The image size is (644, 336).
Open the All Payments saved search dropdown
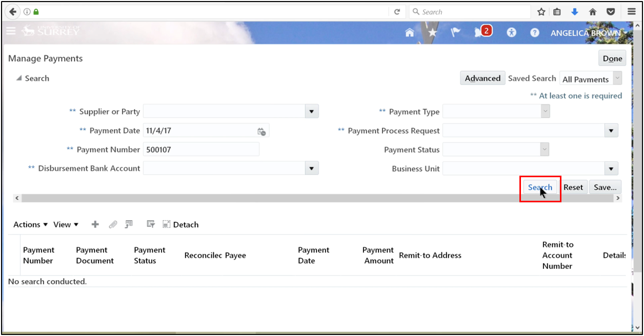pyautogui.click(x=616, y=79)
